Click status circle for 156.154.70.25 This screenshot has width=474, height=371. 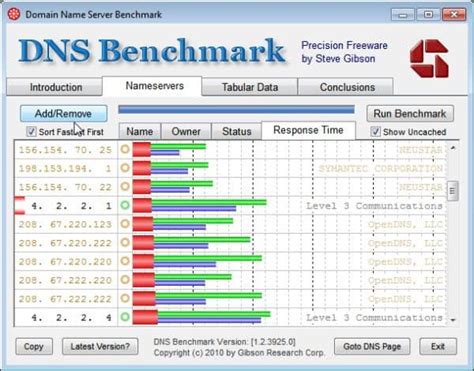click(x=125, y=149)
